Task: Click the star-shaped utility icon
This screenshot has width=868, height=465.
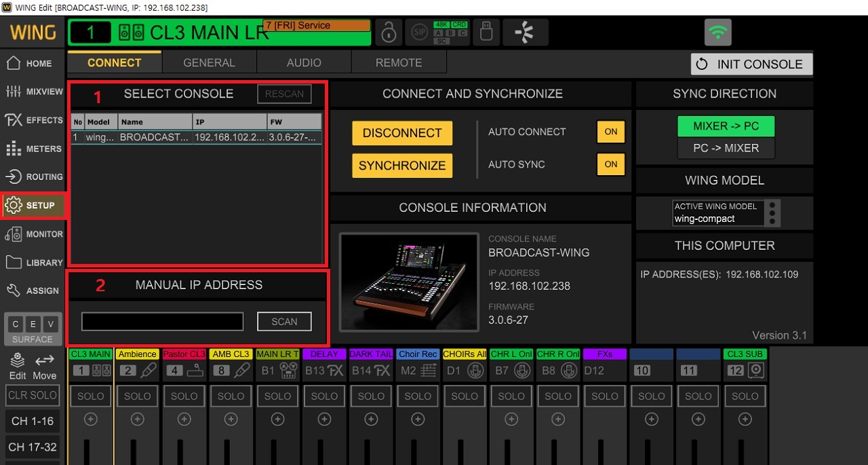Action: coord(526,33)
